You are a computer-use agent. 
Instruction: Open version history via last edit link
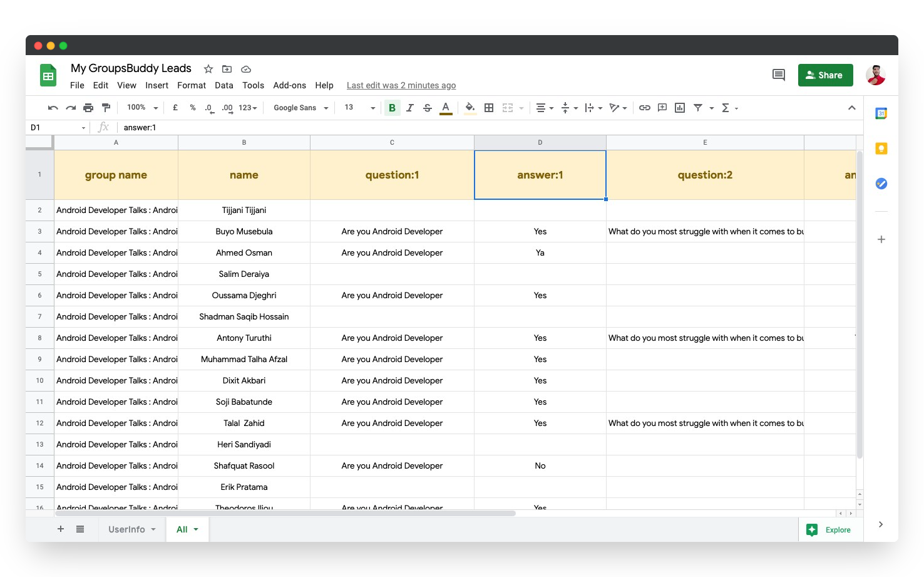pyautogui.click(x=401, y=85)
